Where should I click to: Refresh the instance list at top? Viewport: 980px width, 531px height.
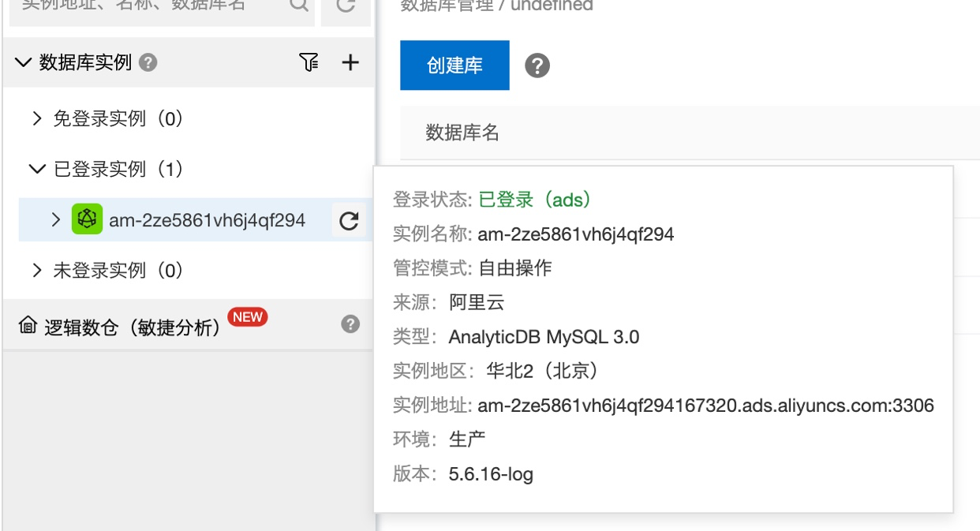[x=346, y=6]
